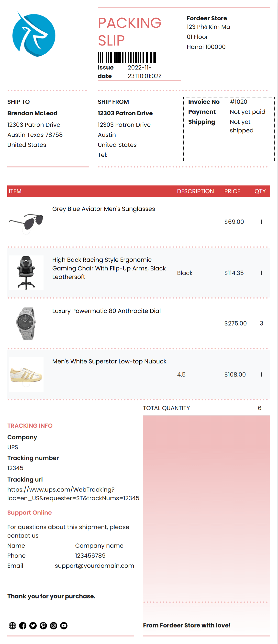
Task: Click invoice number #1020
Action: click(238, 102)
